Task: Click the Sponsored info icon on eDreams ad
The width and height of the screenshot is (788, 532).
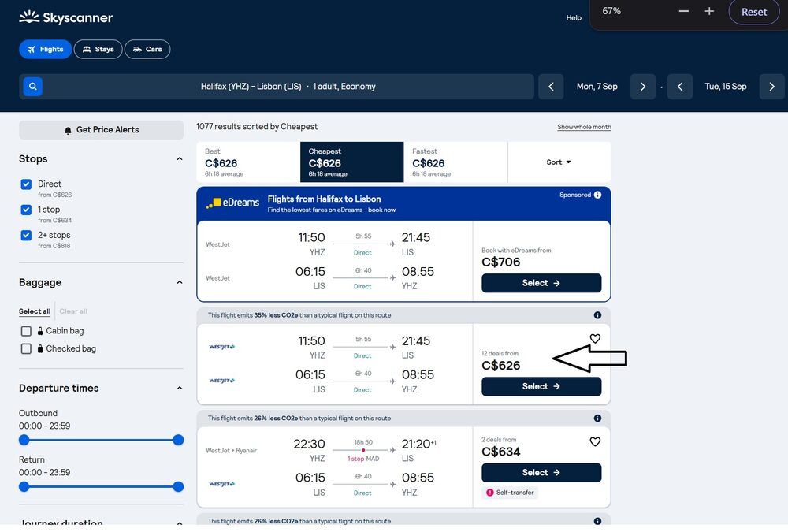Action: click(597, 195)
